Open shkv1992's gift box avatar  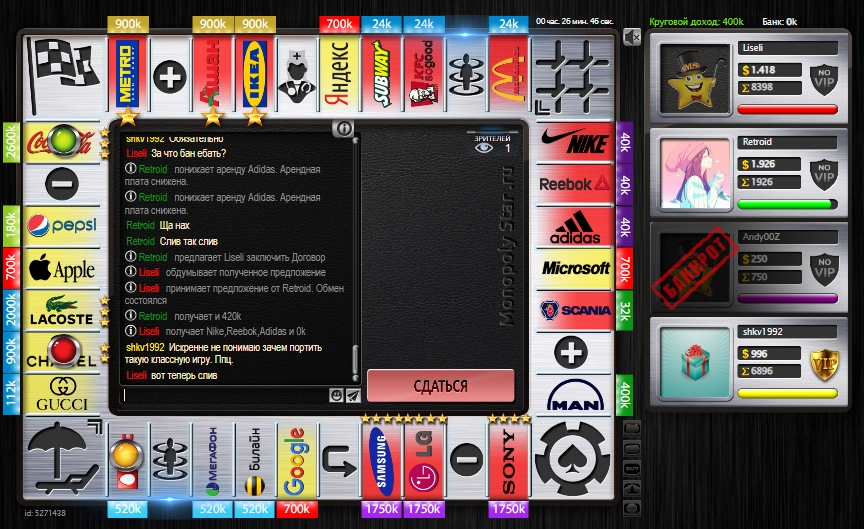click(x=697, y=357)
